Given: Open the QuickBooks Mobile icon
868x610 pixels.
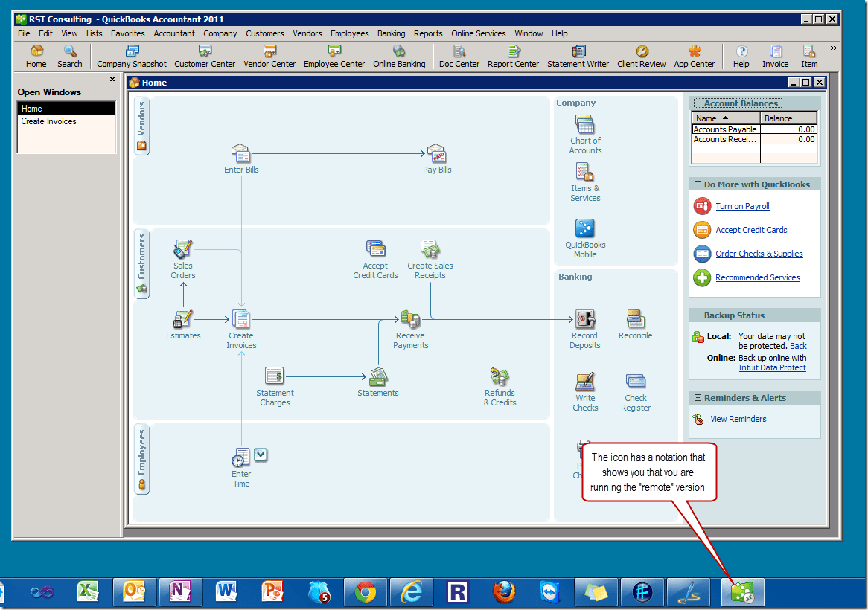Looking at the screenshot, I should [585, 228].
